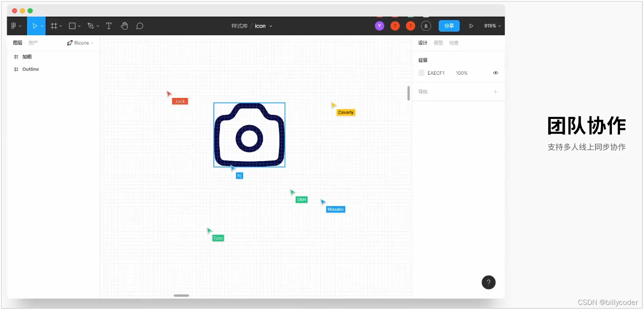
Task: Click the rocket icon next to Ricons
Action: 70,43
